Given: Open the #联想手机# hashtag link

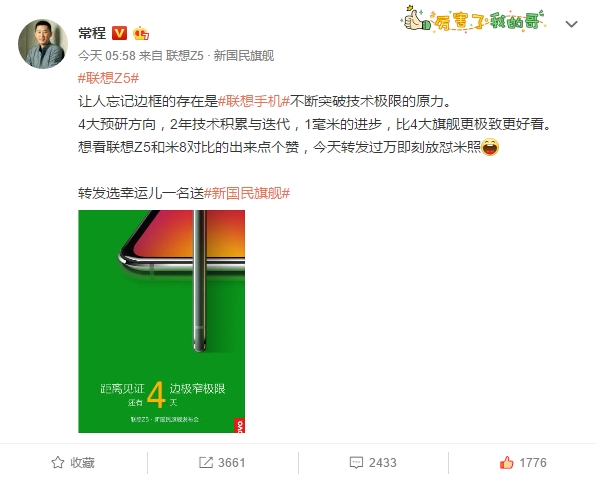Looking at the screenshot, I should click(x=254, y=101).
